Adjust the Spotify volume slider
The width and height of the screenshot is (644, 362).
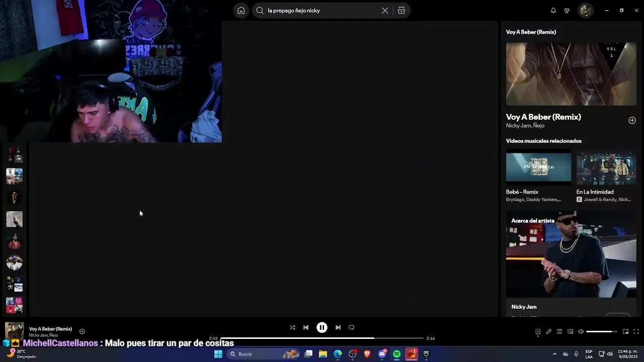click(602, 331)
